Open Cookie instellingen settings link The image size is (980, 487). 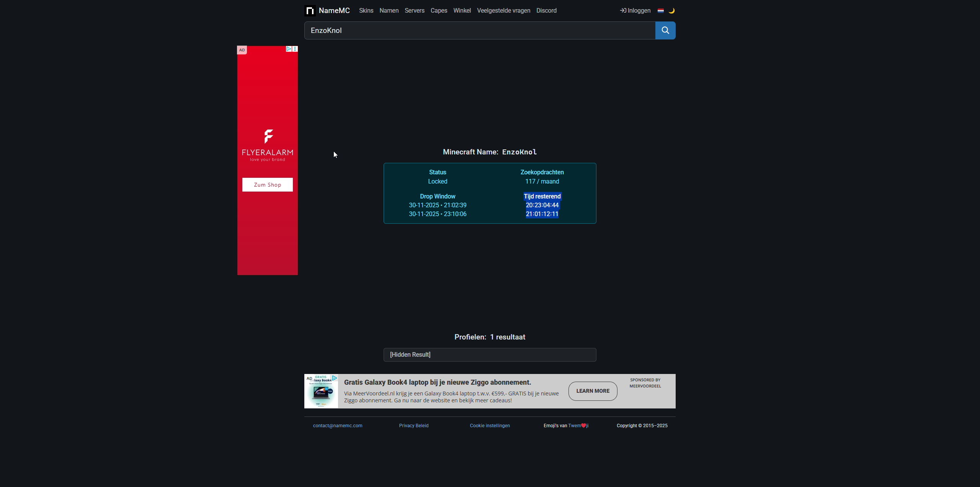coord(490,426)
